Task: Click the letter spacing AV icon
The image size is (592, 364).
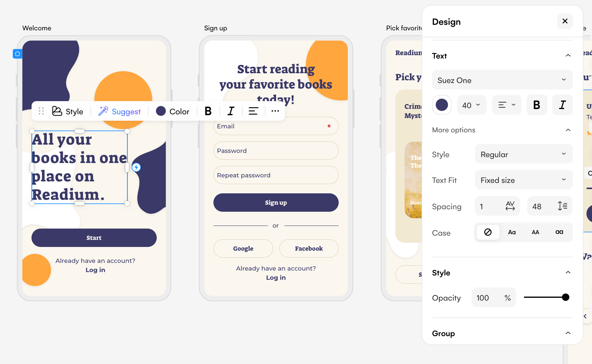Action: click(x=509, y=206)
